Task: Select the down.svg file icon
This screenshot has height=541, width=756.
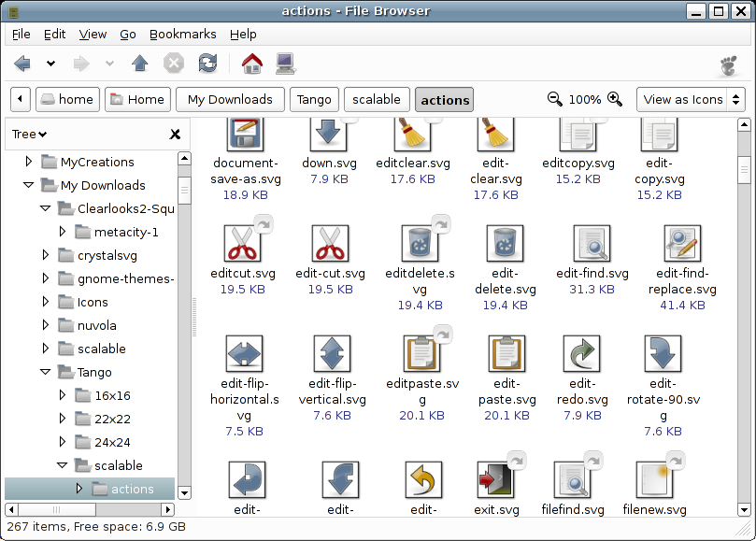Action: click(x=328, y=133)
